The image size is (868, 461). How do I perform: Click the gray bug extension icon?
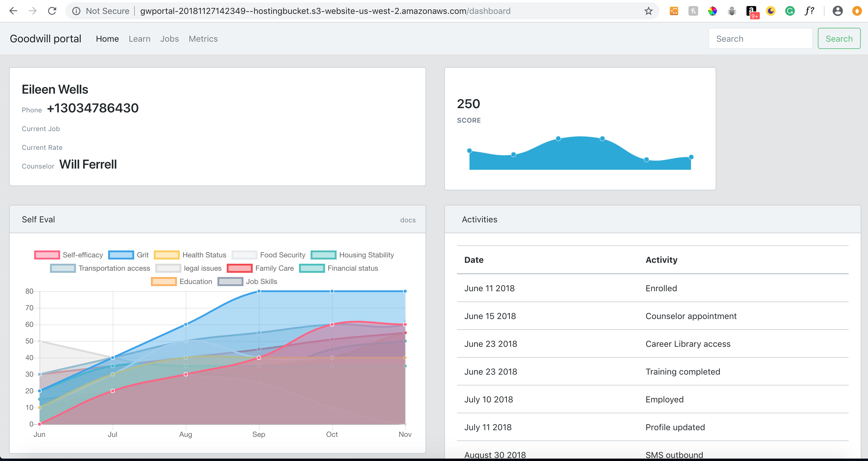point(732,11)
